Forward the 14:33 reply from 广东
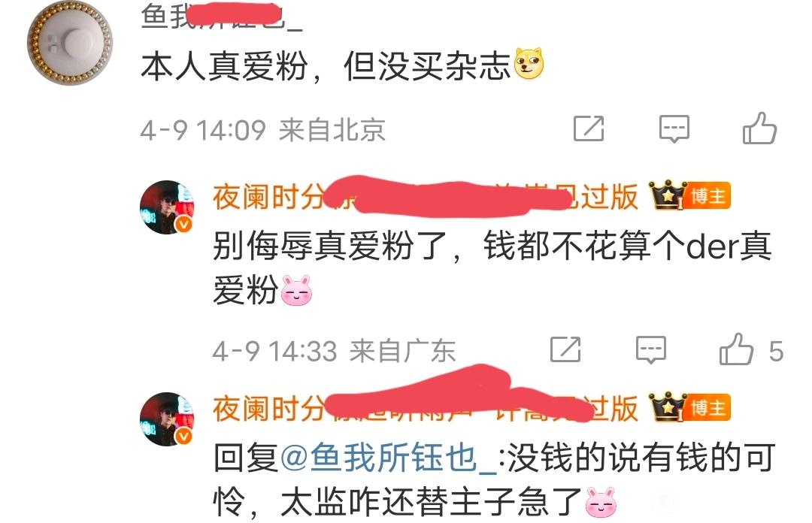Screen dimensions: 812x523 pos(565,349)
